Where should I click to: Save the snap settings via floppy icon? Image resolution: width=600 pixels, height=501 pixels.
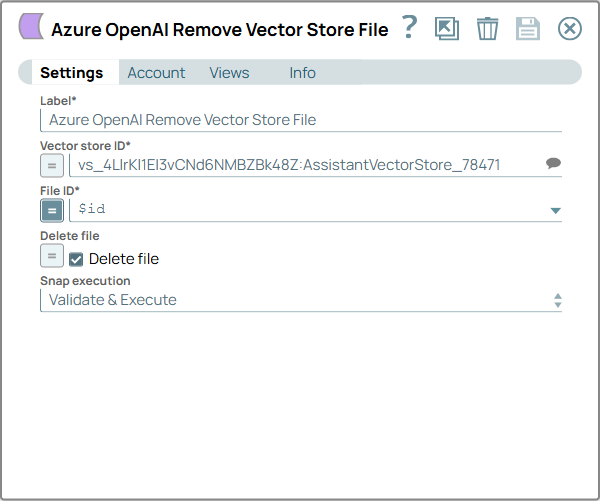pyautogui.click(x=528, y=29)
